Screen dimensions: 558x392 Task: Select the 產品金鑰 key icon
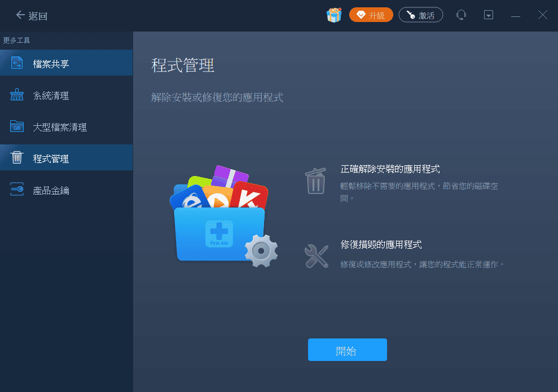tap(17, 190)
